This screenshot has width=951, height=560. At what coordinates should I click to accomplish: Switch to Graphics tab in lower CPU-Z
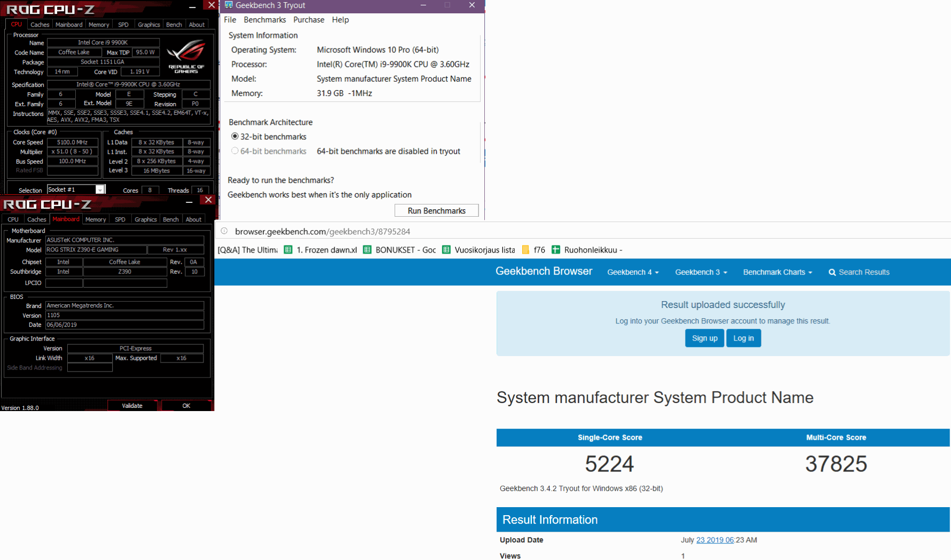click(146, 219)
